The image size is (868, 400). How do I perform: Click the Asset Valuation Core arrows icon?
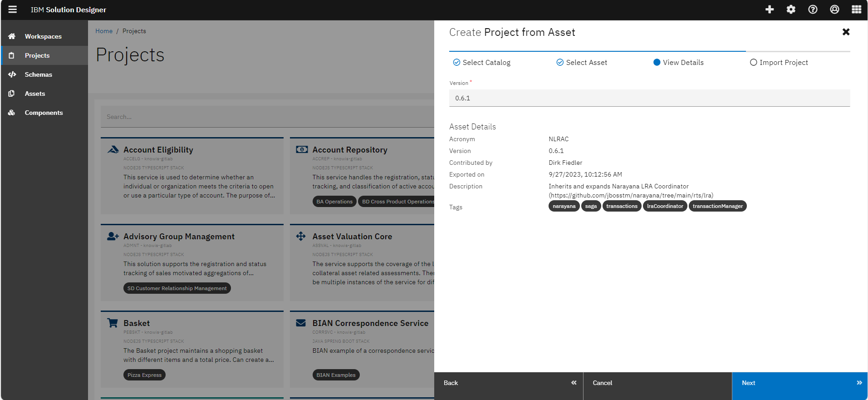[301, 236]
